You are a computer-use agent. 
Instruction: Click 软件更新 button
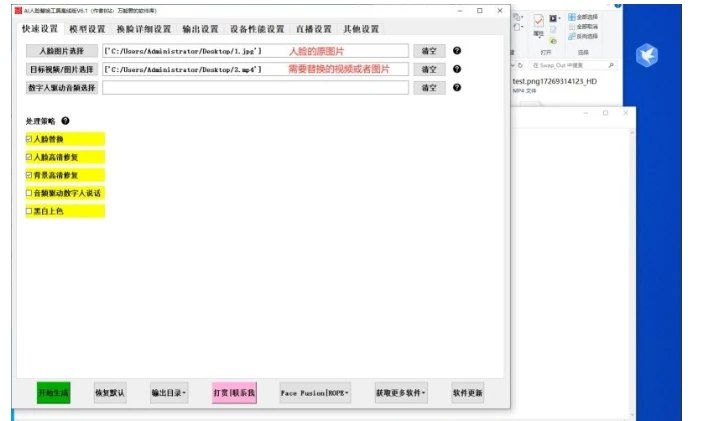467,393
